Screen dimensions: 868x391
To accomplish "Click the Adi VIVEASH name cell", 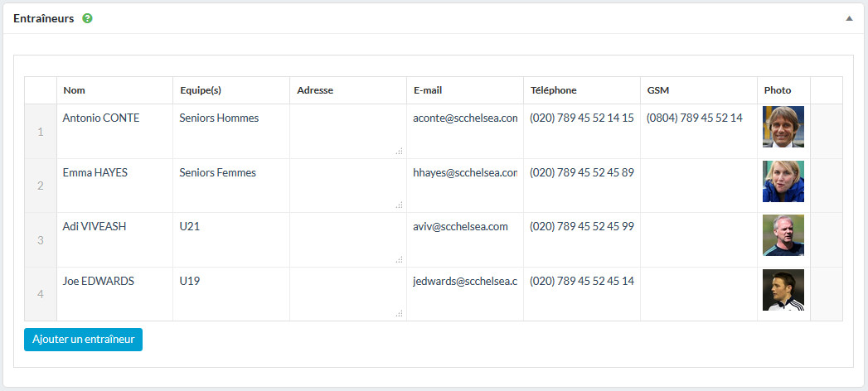I will pos(114,240).
